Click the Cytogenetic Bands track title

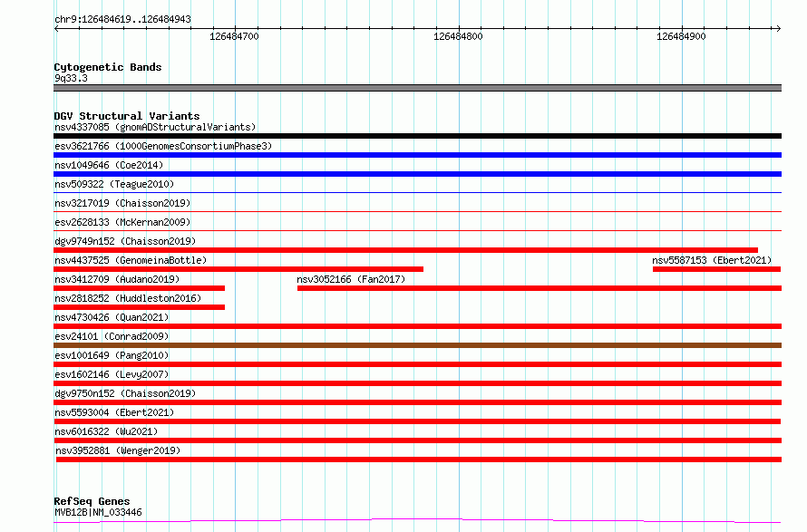(x=108, y=67)
